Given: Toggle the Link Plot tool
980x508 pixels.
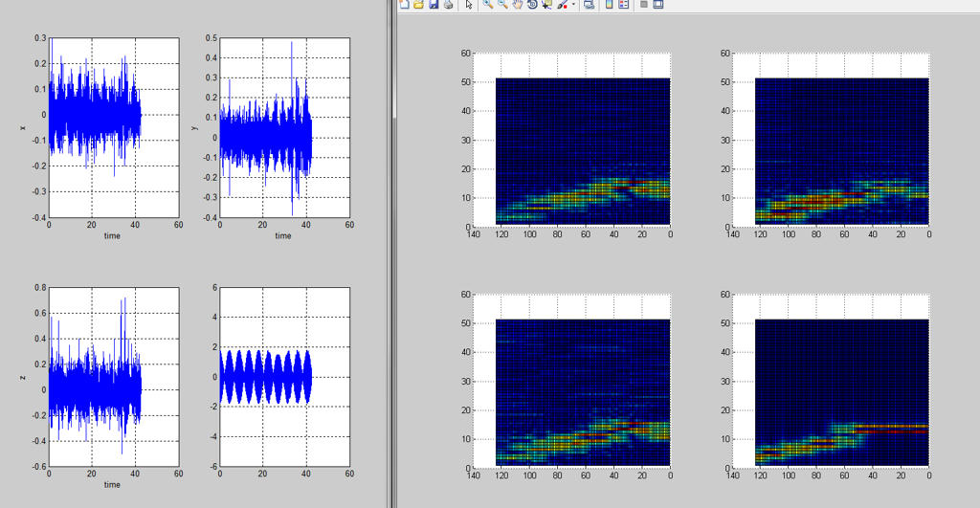Looking at the screenshot, I should (x=589, y=5).
